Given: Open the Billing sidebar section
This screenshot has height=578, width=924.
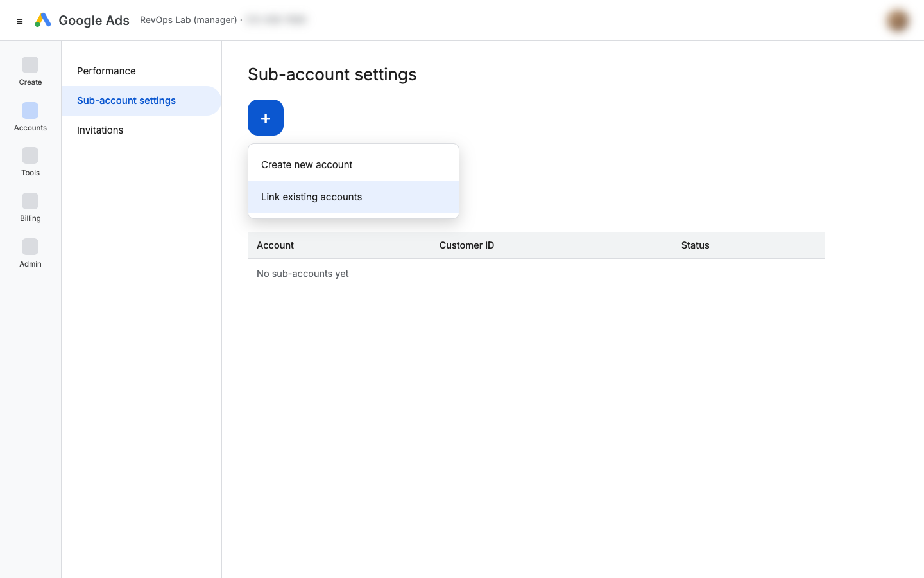Looking at the screenshot, I should pos(30,208).
